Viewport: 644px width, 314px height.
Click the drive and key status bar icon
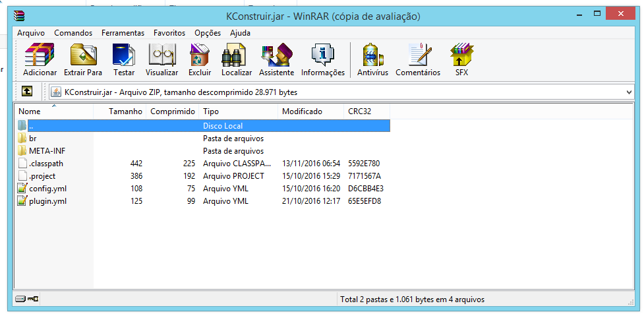point(27,299)
